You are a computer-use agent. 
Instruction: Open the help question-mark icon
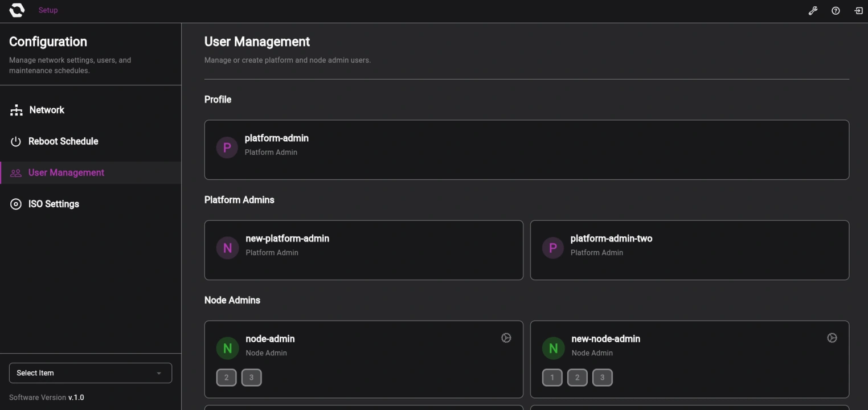click(835, 10)
